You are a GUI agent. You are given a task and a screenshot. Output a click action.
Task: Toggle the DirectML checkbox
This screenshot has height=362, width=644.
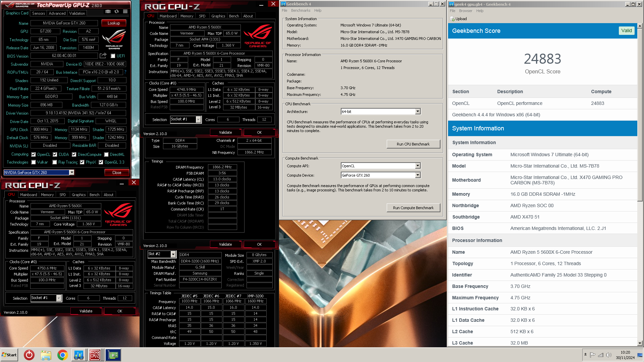106,155
